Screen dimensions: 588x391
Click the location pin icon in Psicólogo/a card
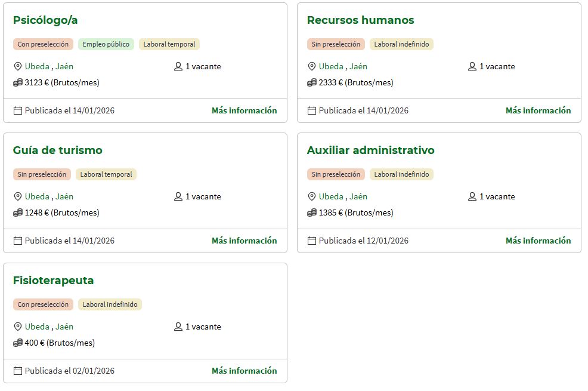pyautogui.click(x=18, y=66)
